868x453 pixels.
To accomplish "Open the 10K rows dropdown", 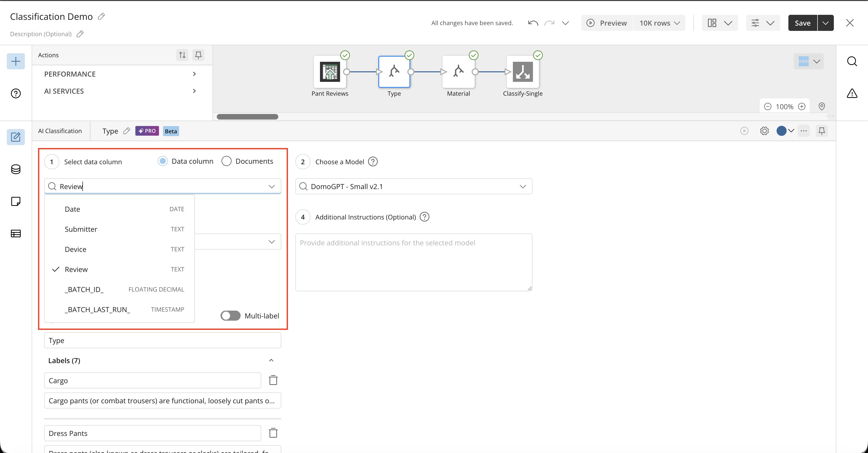I will coord(660,23).
